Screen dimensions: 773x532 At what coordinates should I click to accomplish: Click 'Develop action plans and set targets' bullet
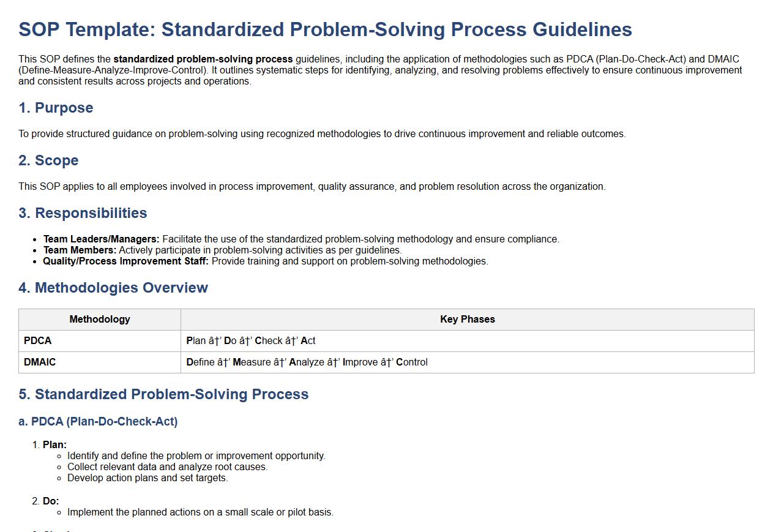[x=148, y=478]
